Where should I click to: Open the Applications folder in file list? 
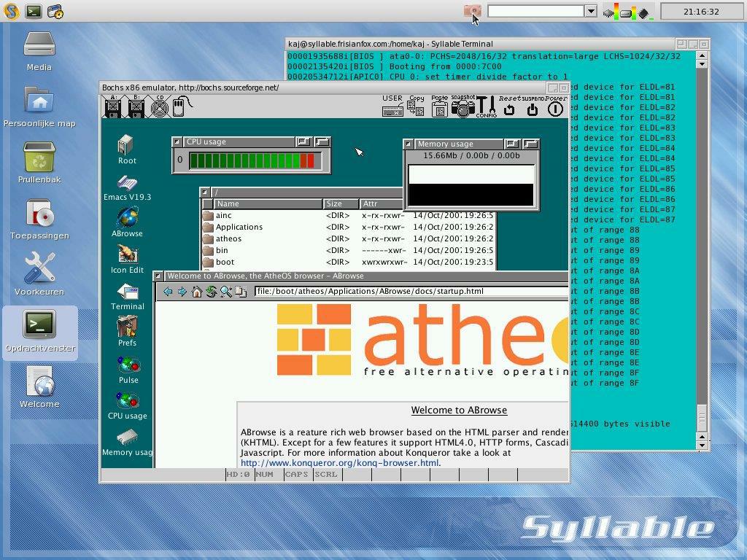[239, 227]
